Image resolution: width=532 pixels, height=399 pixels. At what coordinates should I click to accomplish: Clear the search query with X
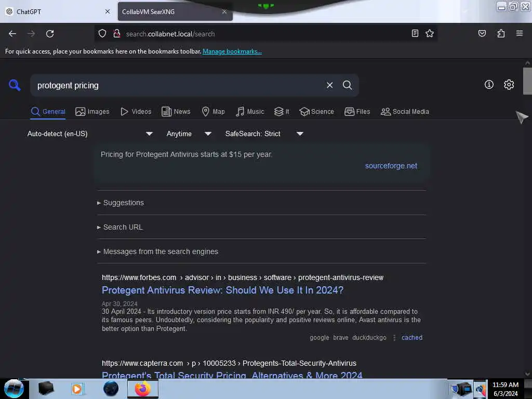pos(329,85)
